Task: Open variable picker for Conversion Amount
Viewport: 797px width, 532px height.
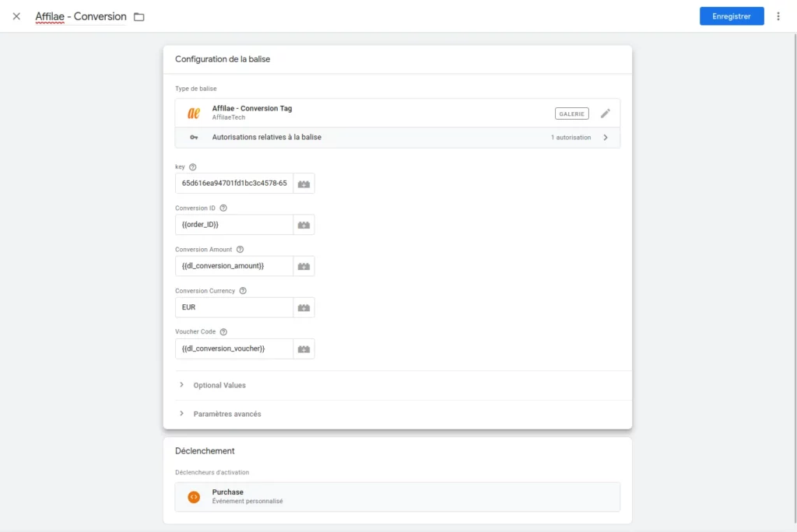Action: (x=304, y=266)
